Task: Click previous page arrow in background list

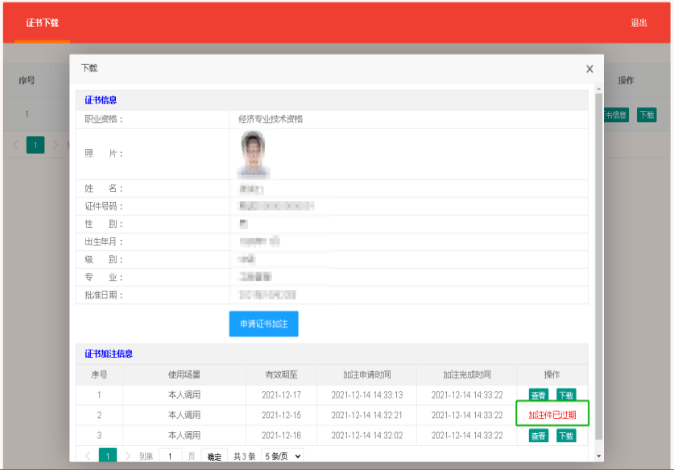Action: pyautogui.click(x=15, y=145)
